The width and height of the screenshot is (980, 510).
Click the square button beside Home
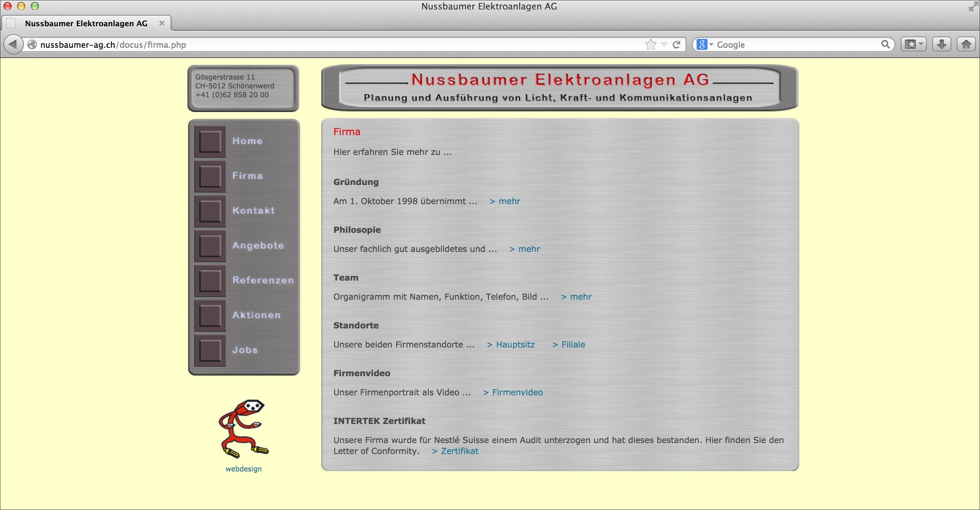210,142
